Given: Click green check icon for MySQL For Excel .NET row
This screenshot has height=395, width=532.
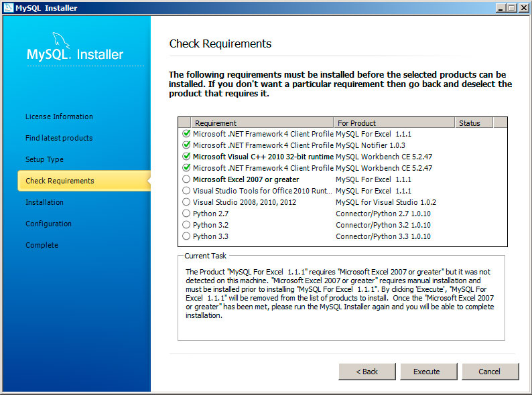Looking at the screenshot, I should click(x=186, y=134).
